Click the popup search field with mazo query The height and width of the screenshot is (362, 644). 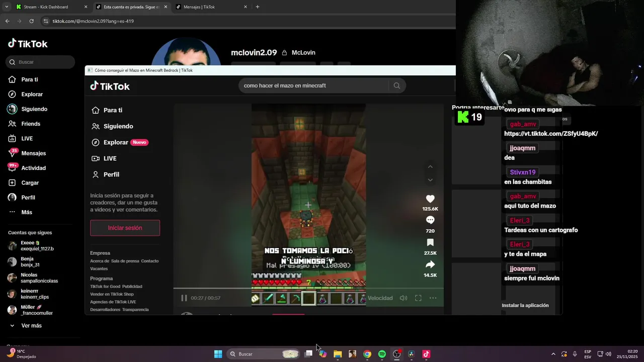[314, 85]
